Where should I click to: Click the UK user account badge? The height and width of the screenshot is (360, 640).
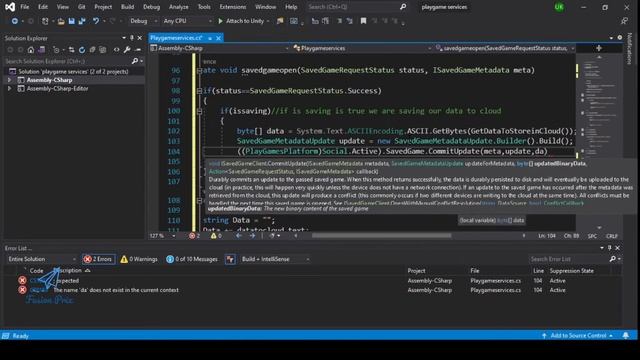(559, 7)
